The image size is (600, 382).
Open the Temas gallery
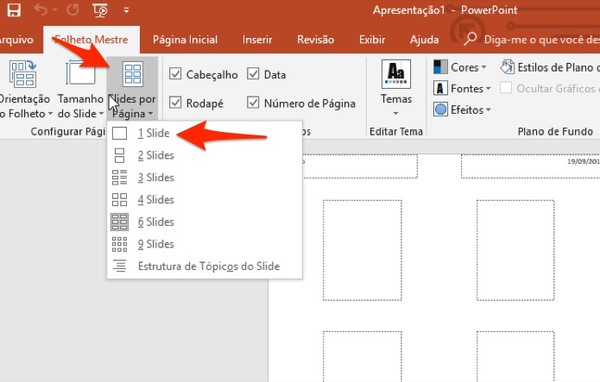396,88
